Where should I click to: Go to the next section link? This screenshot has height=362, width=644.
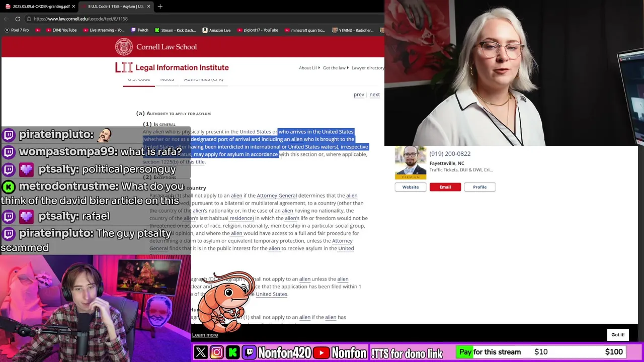pos(374,95)
